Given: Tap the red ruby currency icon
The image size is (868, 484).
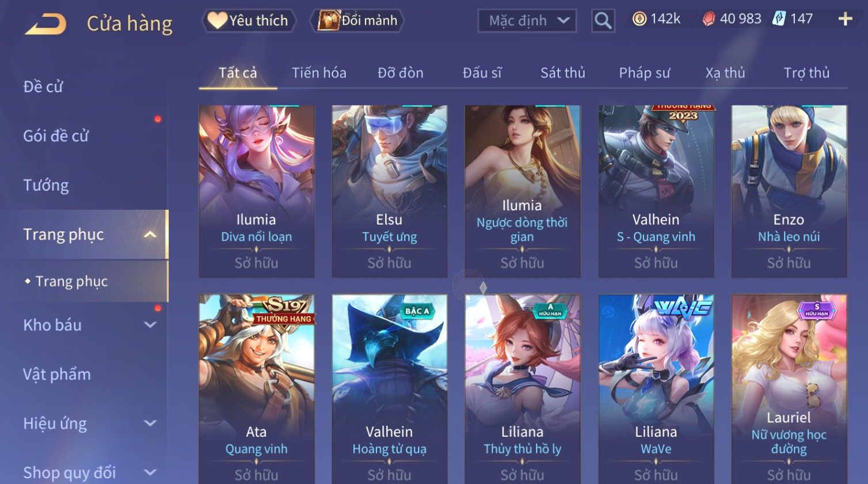Looking at the screenshot, I should tap(709, 19).
